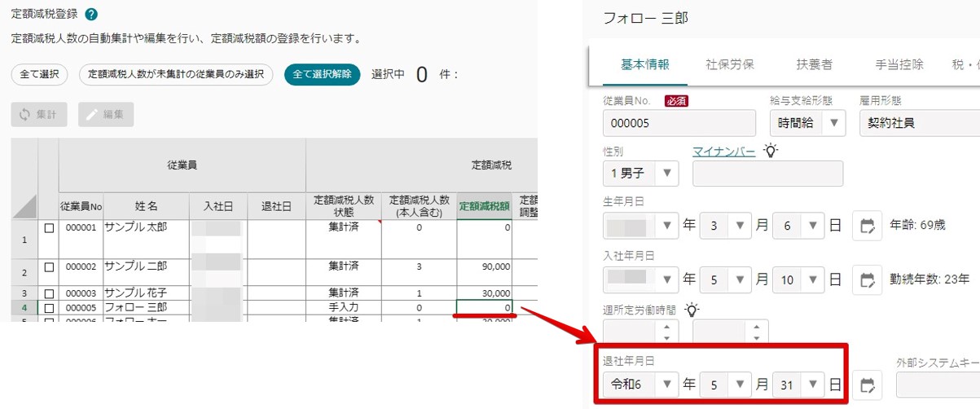Open the calendar picker for 入社年月日

867,280
